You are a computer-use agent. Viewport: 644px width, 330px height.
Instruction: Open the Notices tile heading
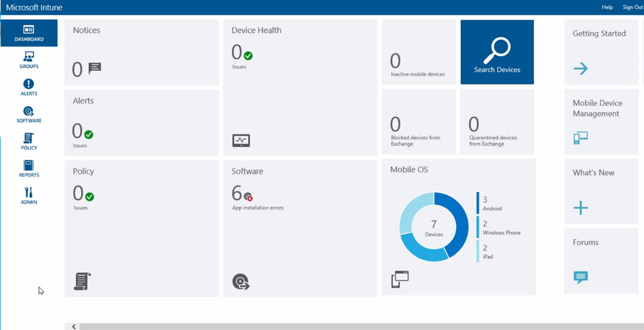[x=86, y=30]
